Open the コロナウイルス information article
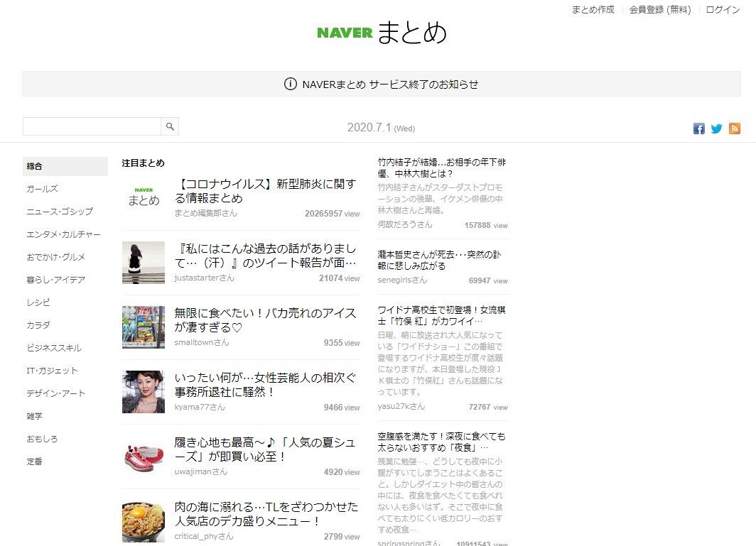The height and width of the screenshot is (546, 756). 264,192
